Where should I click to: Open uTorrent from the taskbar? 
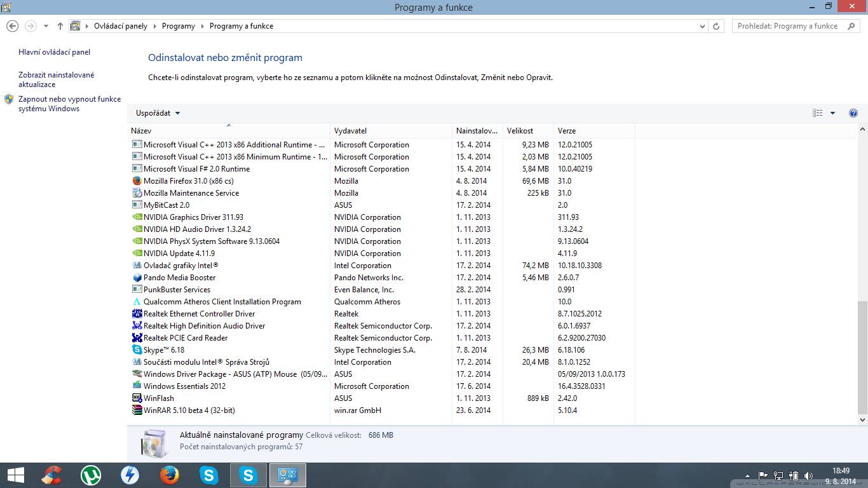[x=91, y=475]
